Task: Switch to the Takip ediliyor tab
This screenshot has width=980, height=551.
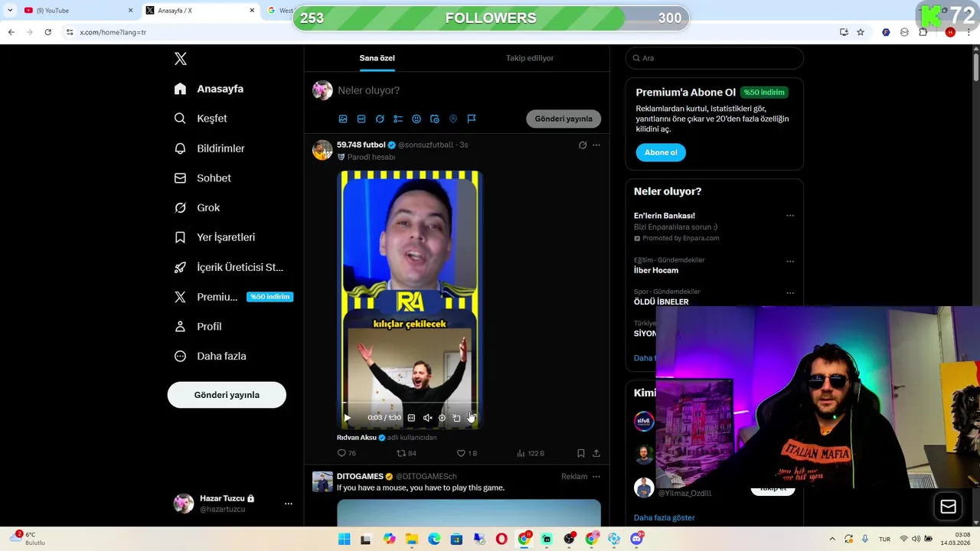Action: coord(530,58)
